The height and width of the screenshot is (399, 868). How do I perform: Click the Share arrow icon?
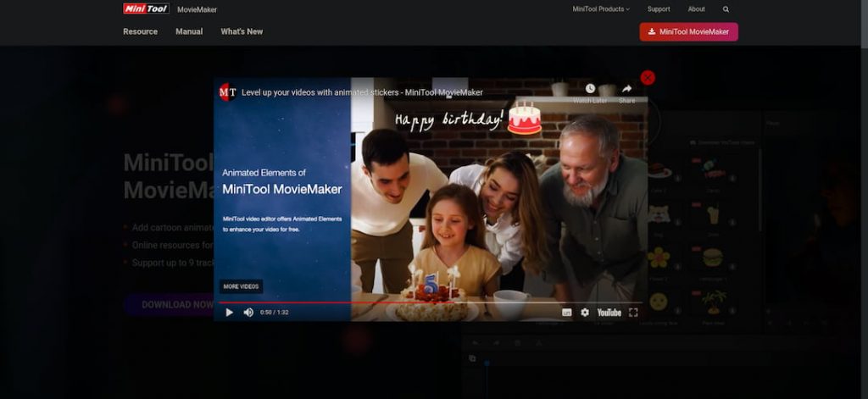click(626, 89)
